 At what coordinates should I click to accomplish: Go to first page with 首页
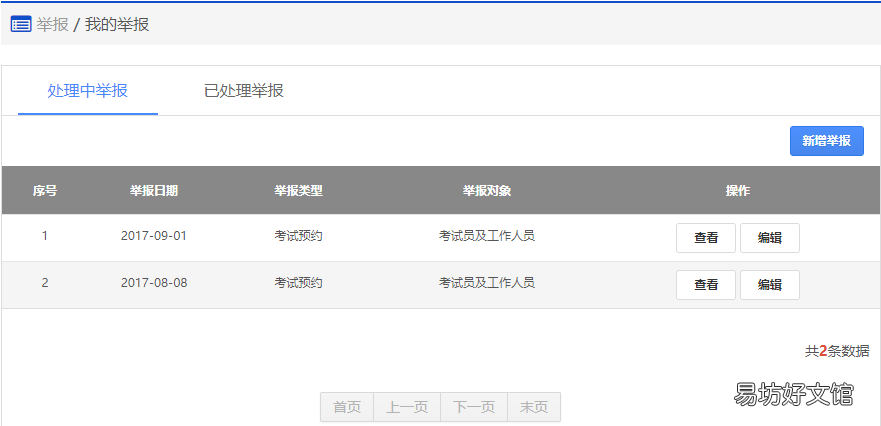(347, 407)
